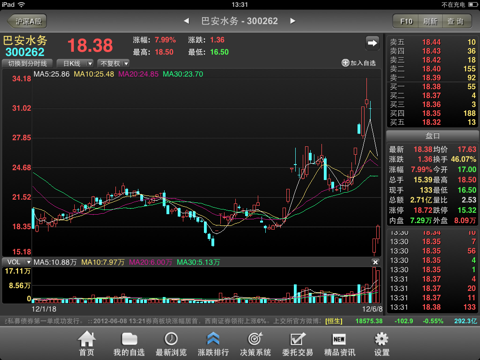The height and width of the screenshot is (360, 480).
Task: Select 卖五 row at 18.44
Action: coord(433,42)
